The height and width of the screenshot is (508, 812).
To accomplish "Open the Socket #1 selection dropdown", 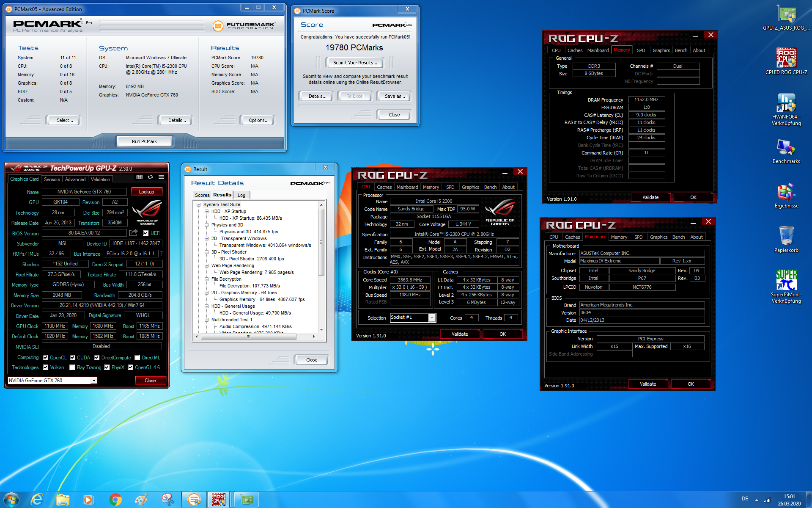I will (432, 317).
